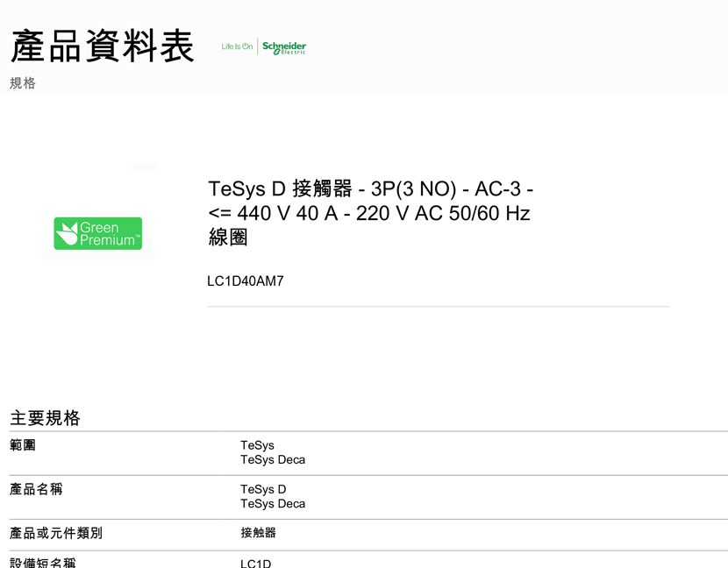The image size is (728, 568).
Task: Select the LC1D short name value
Action: 256,564
